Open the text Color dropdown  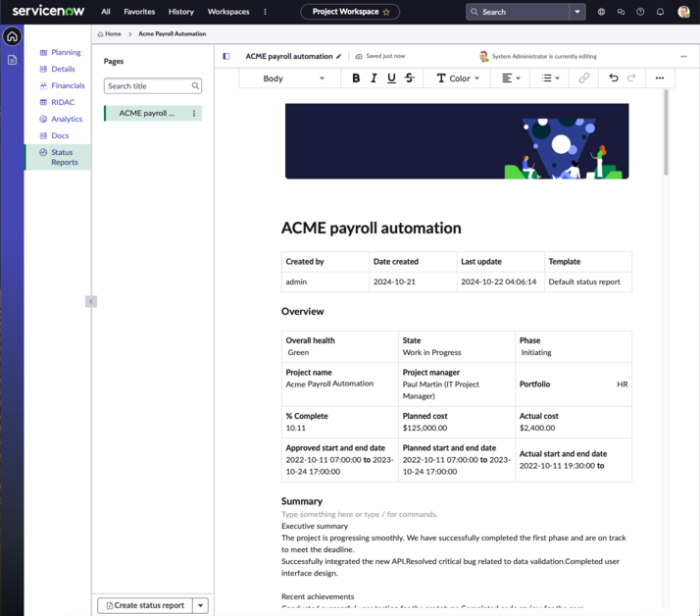[x=458, y=78]
